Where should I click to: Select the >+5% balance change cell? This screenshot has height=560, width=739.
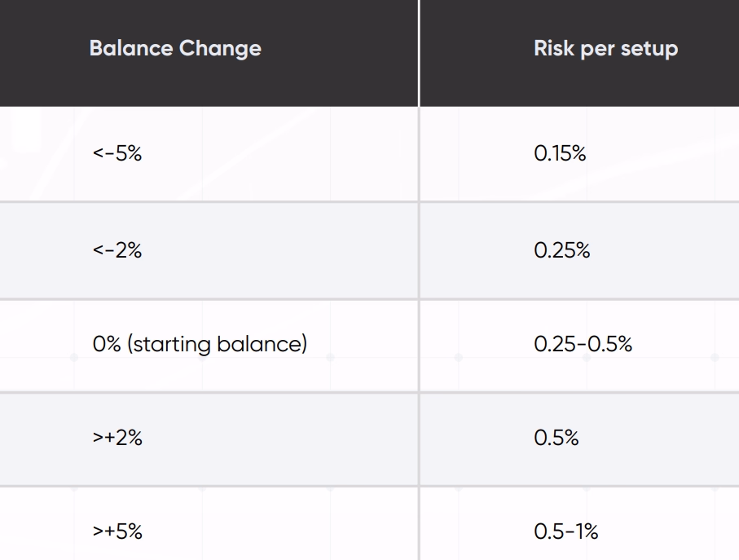[117, 531]
